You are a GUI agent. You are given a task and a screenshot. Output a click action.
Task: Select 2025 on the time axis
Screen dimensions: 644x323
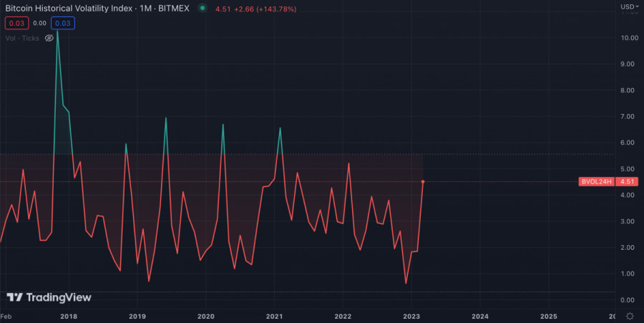pyautogui.click(x=549, y=316)
